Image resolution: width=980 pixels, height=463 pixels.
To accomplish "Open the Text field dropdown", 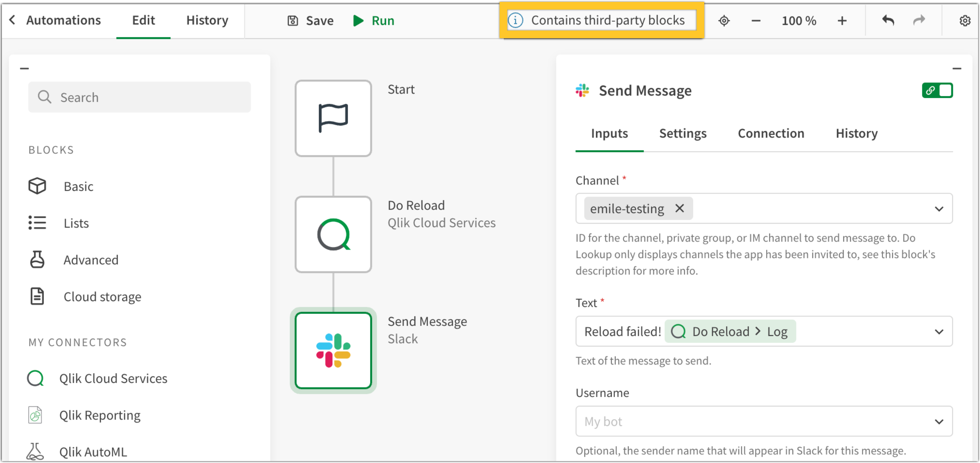I will tap(939, 331).
